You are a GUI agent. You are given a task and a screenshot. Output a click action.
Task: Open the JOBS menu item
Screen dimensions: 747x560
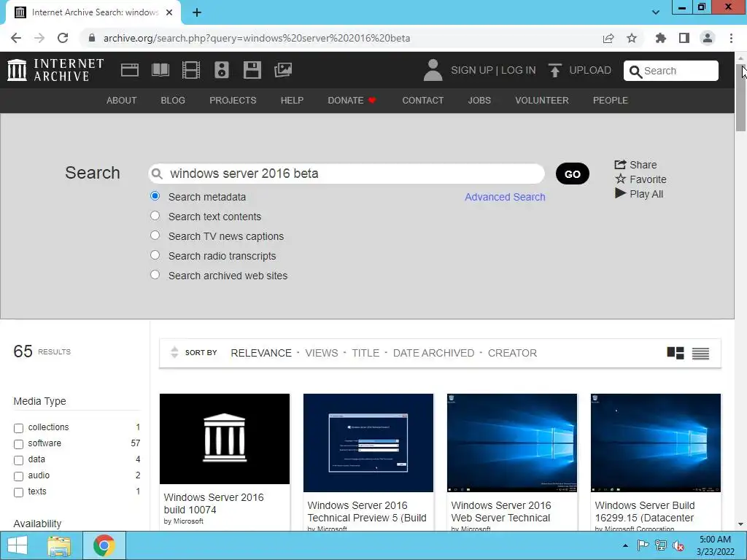pyautogui.click(x=479, y=101)
